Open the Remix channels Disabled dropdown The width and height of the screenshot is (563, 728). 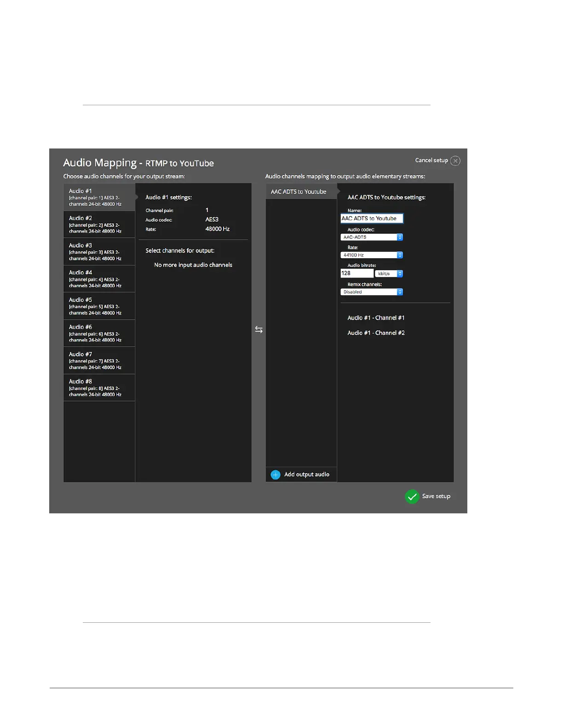[372, 292]
